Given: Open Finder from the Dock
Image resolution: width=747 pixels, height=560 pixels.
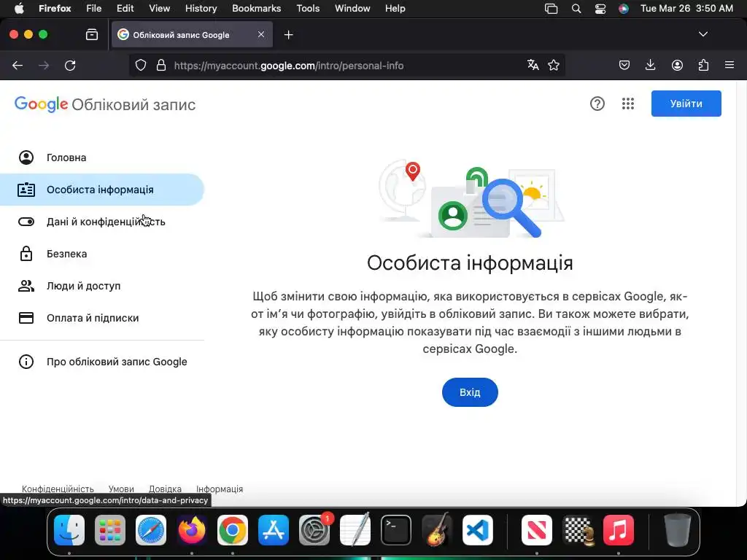Looking at the screenshot, I should point(69,530).
